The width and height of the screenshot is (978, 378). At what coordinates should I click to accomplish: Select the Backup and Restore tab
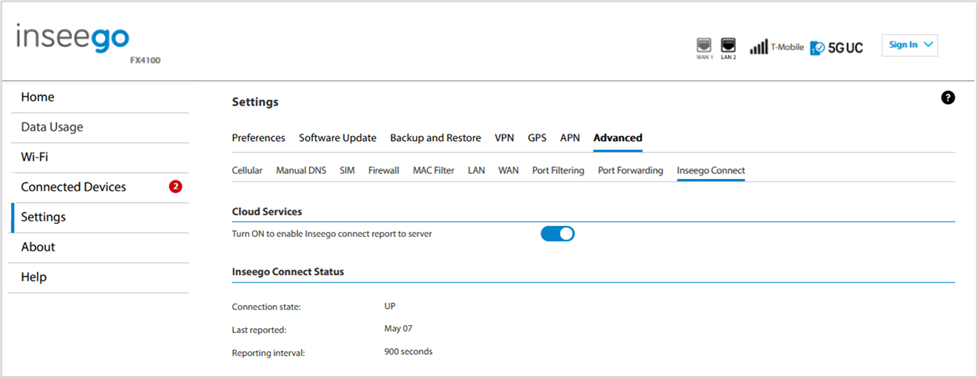[435, 138]
